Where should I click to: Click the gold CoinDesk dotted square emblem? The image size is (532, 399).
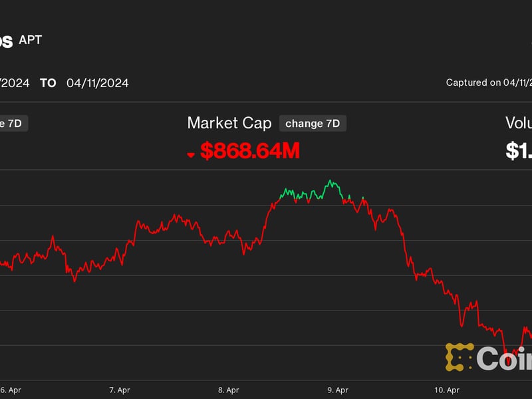coord(459,356)
